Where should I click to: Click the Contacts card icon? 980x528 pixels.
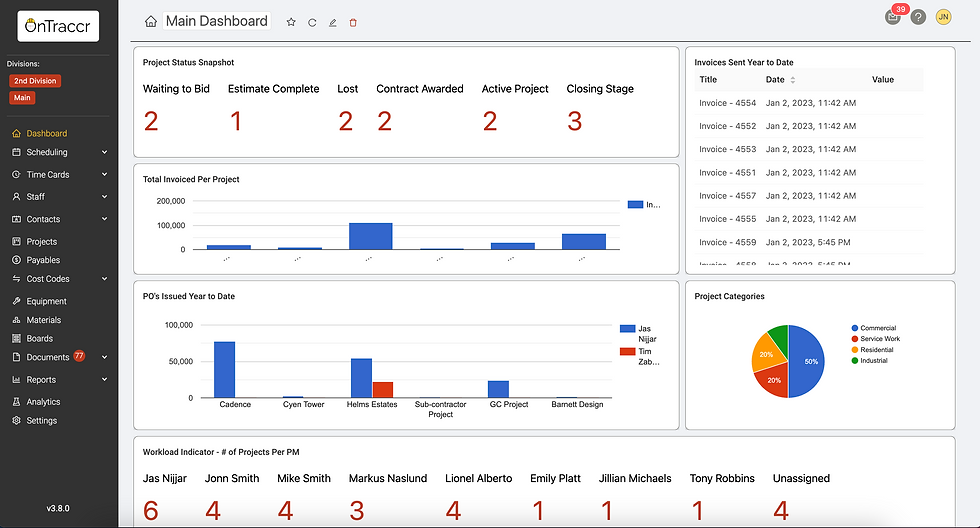[x=16, y=219]
